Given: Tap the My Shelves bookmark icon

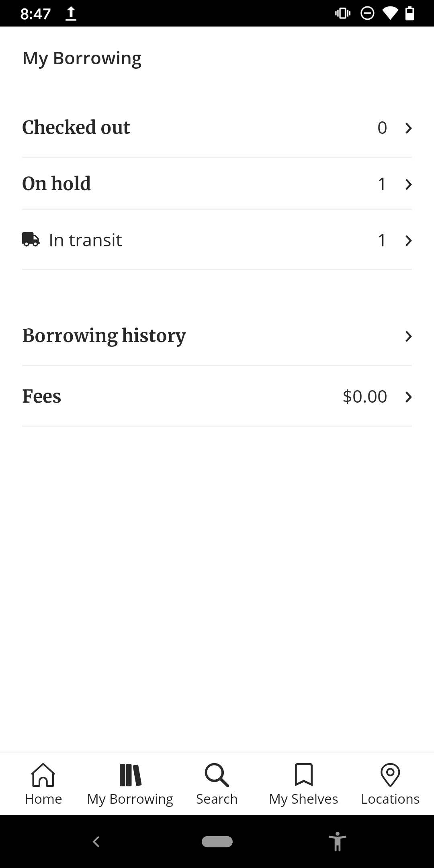Looking at the screenshot, I should (303, 774).
